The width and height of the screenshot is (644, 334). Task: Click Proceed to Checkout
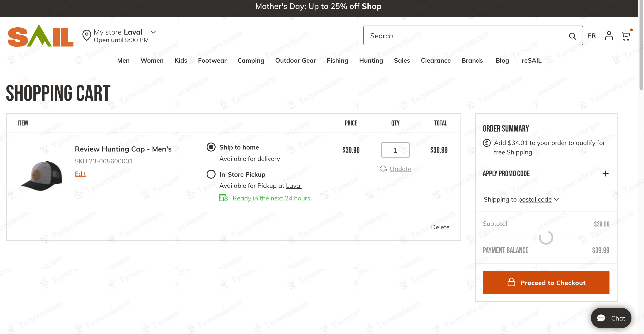pyautogui.click(x=546, y=282)
